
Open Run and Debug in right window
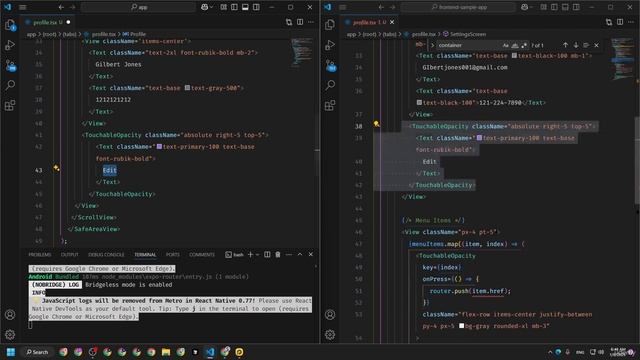point(330,45)
